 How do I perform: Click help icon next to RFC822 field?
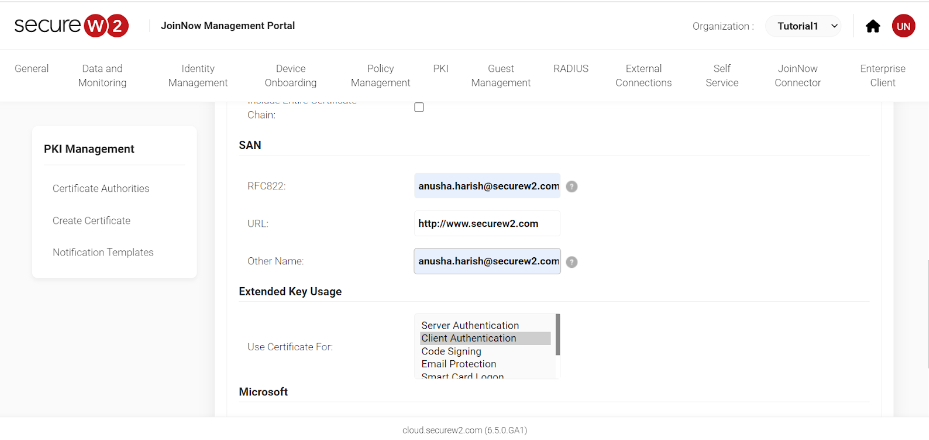[571, 186]
